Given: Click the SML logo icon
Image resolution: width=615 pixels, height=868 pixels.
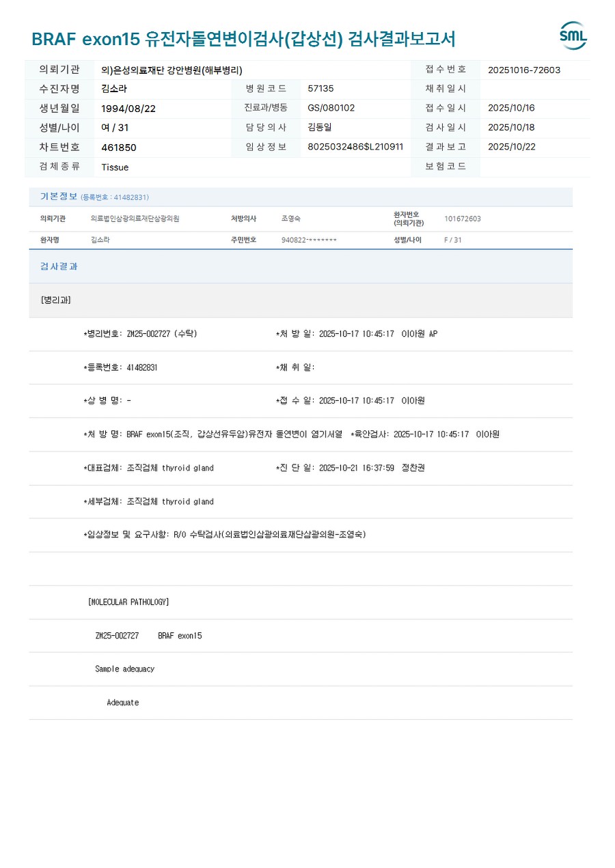Looking at the screenshot, I should (573, 36).
